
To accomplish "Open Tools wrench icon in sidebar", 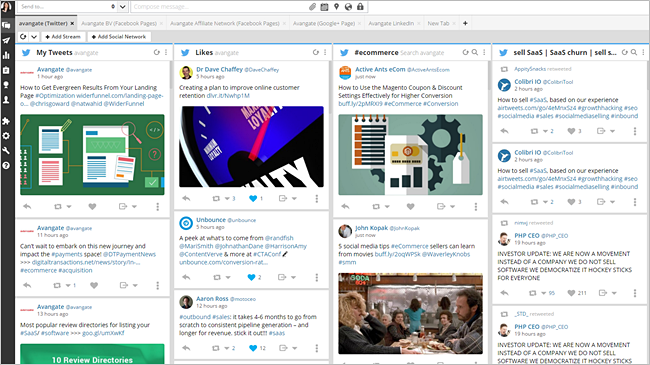I will [x=6, y=151].
